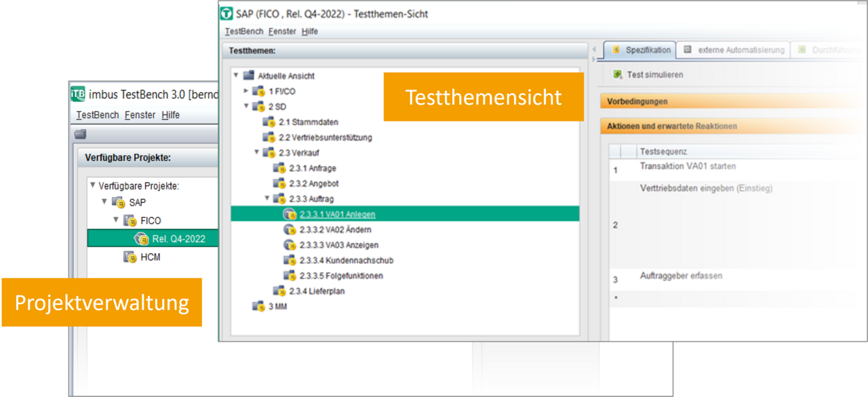868x397 pixels.
Task: Click the Spezifikation tab icon
Action: pyautogui.click(x=616, y=50)
